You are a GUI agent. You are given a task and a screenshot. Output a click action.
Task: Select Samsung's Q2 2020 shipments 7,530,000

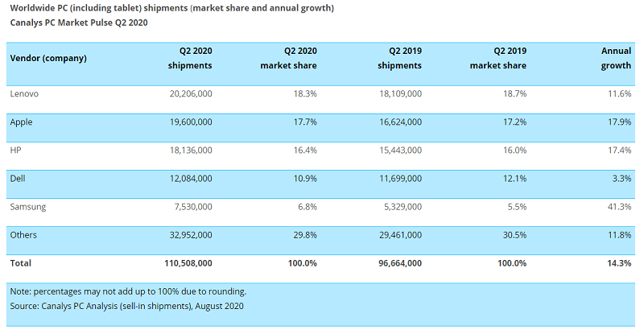pyautogui.click(x=193, y=207)
